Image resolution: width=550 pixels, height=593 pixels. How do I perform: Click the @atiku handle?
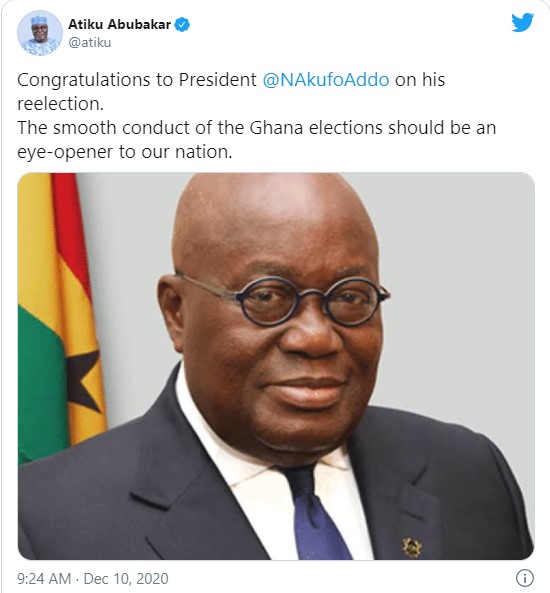coord(90,42)
